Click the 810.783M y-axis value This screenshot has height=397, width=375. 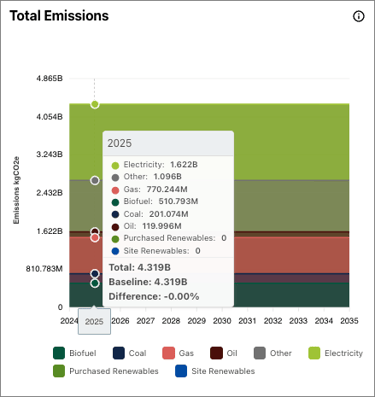click(44, 269)
